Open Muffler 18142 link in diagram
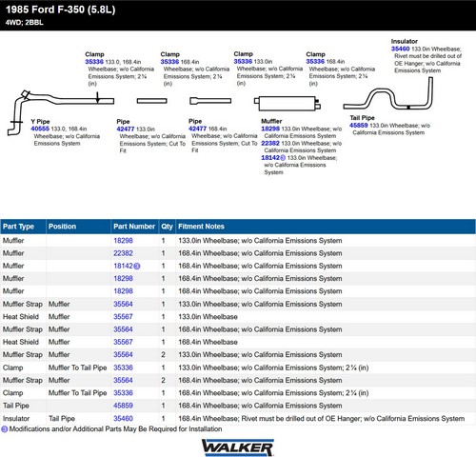Viewport: 476px width, 457px height. 270,158
